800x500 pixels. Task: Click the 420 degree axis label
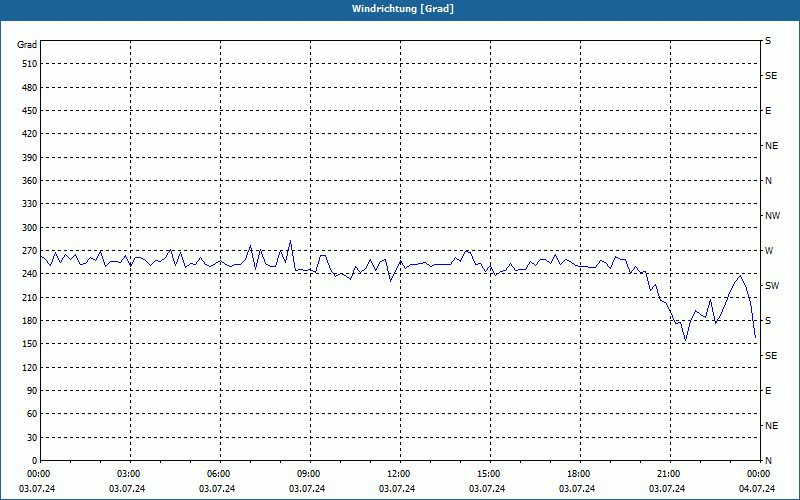[x=29, y=134]
